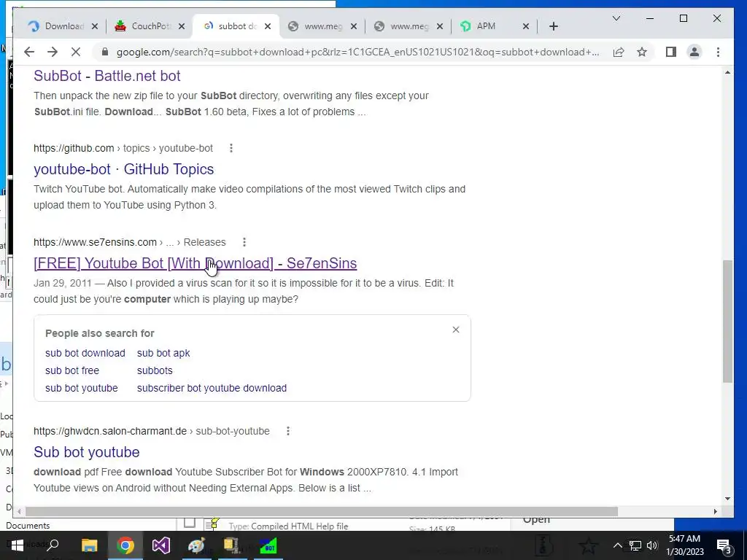The height and width of the screenshot is (560, 747).
Task: Share this page icon in address bar
Action: coord(619,52)
